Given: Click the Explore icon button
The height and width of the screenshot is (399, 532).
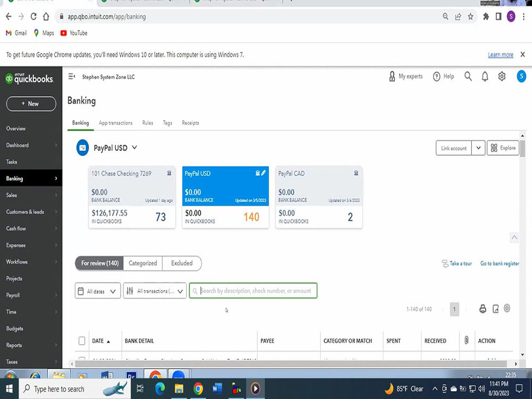Looking at the screenshot, I should [x=503, y=148].
